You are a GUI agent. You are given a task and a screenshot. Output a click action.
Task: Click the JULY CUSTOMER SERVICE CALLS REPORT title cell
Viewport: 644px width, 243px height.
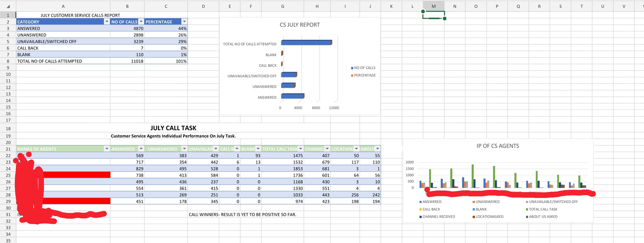click(80, 15)
